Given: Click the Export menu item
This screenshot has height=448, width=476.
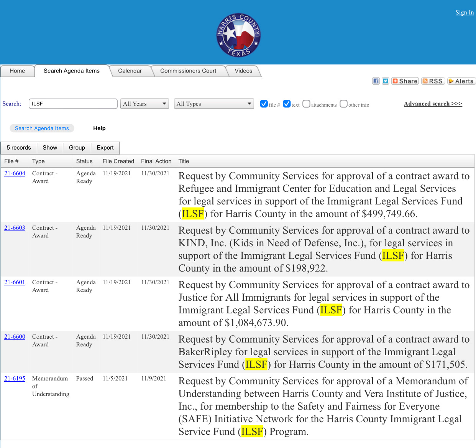Looking at the screenshot, I should [x=105, y=148].
